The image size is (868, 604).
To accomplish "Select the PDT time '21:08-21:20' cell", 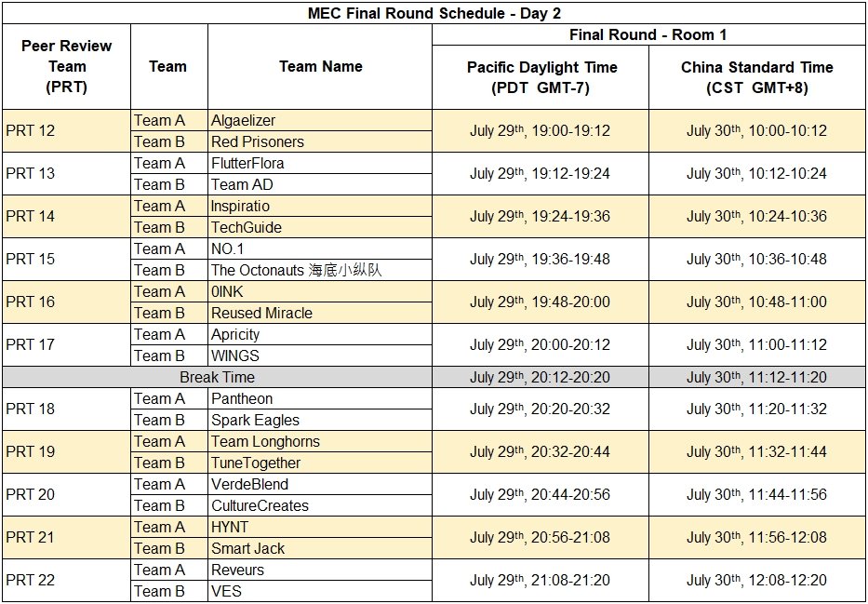I will pyautogui.click(x=540, y=581).
